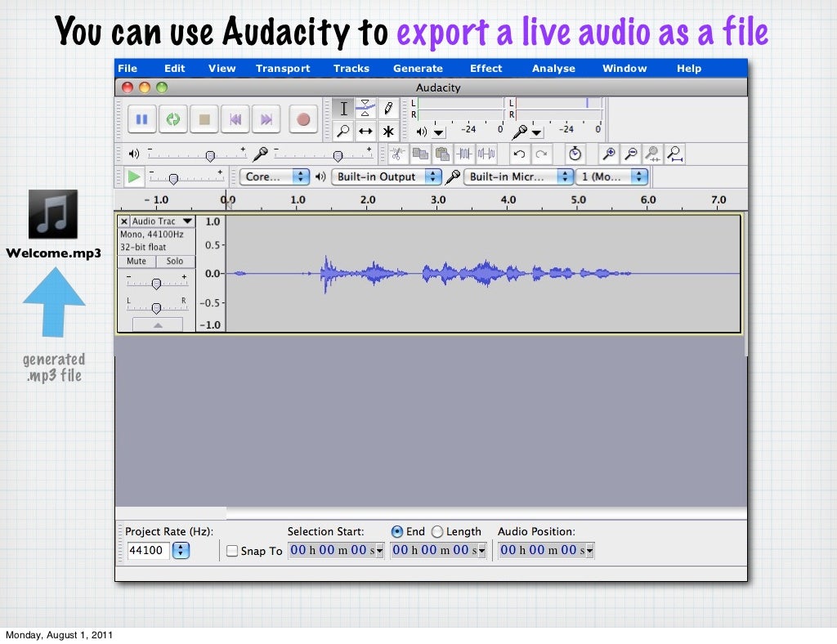
Task: Open the File menu
Action: click(x=128, y=69)
